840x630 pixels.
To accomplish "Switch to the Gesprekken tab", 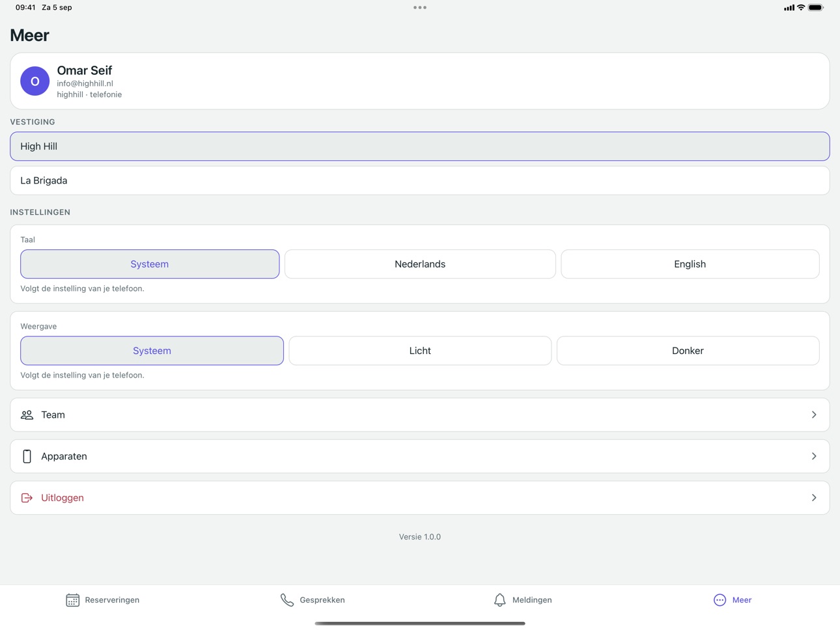I will 313,600.
